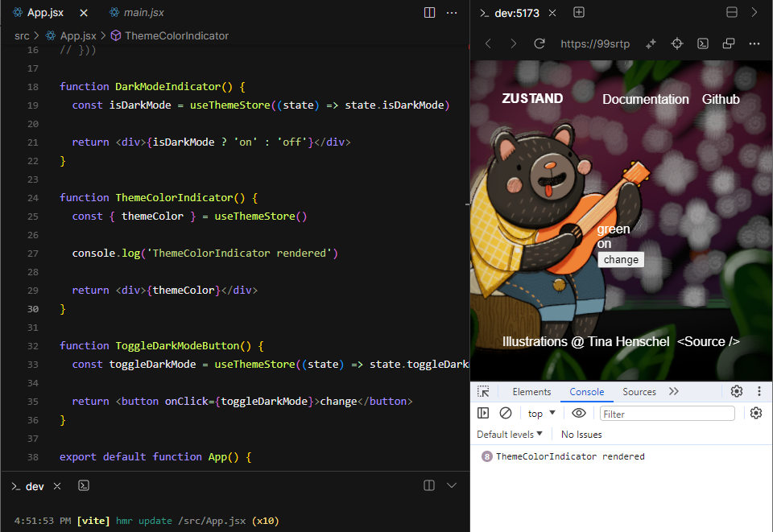Click the hmr update terminal line
This screenshot has height=532, width=773.
[x=147, y=521]
